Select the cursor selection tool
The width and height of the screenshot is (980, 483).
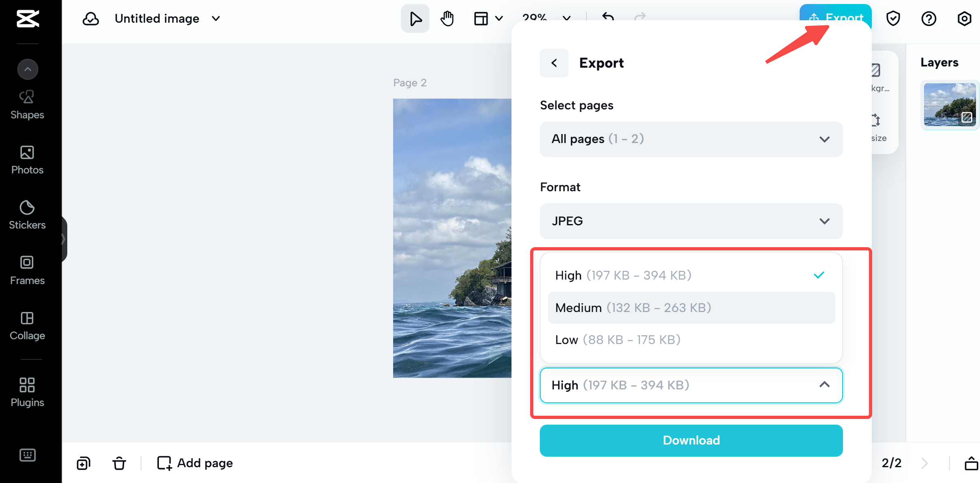click(415, 18)
